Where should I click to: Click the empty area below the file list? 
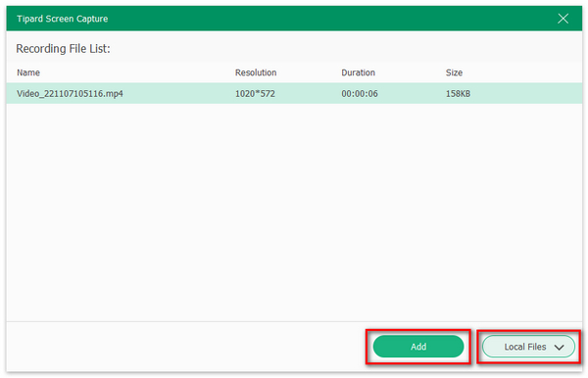tap(294, 213)
